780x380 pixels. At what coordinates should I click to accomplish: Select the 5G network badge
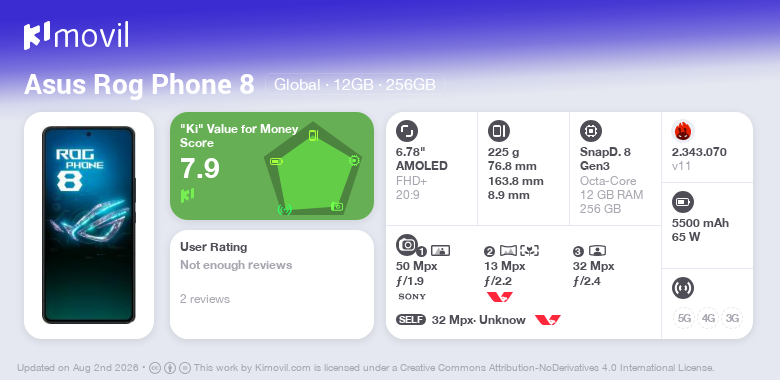[x=684, y=318]
